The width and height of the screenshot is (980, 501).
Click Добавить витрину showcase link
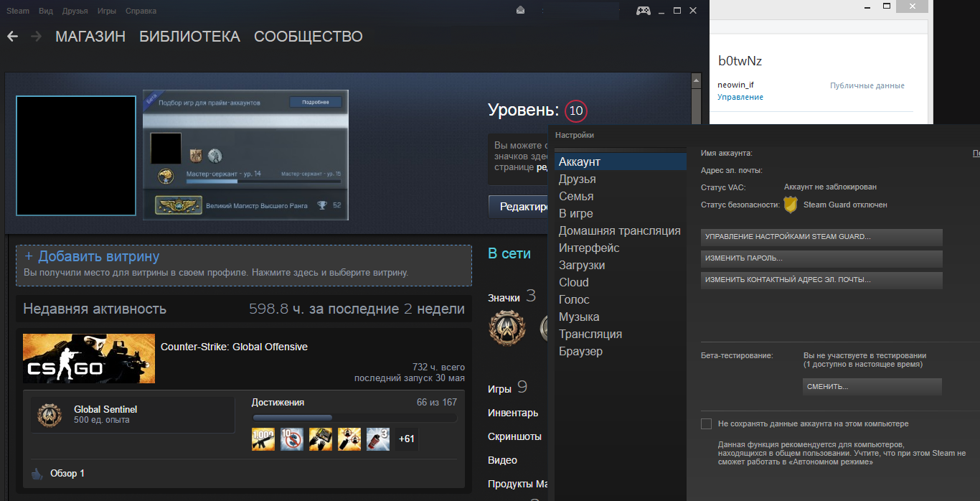click(x=92, y=256)
